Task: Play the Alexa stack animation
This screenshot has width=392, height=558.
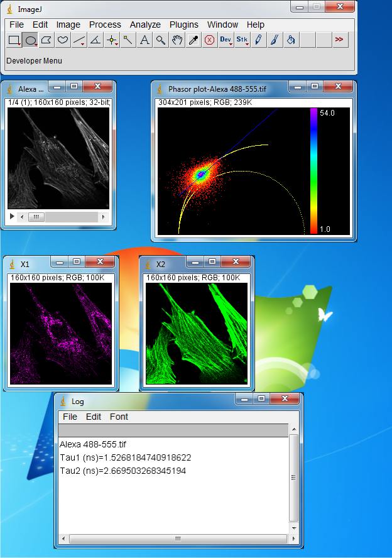Action: tap(12, 216)
